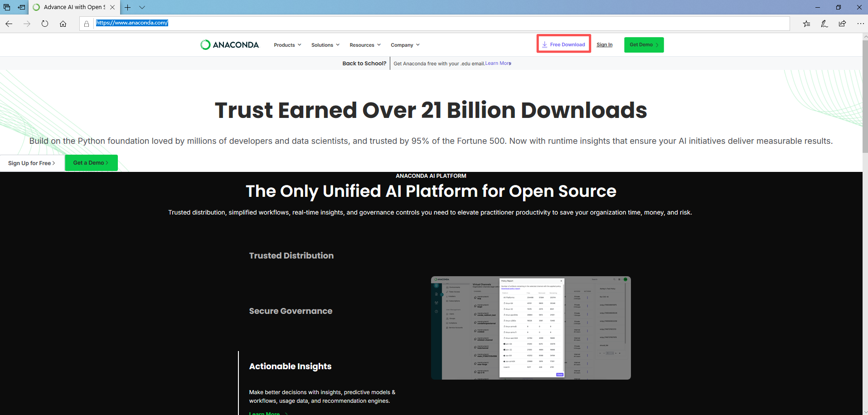Click the Get Demo button
The width and height of the screenshot is (868, 415).
[x=644, y=44]
